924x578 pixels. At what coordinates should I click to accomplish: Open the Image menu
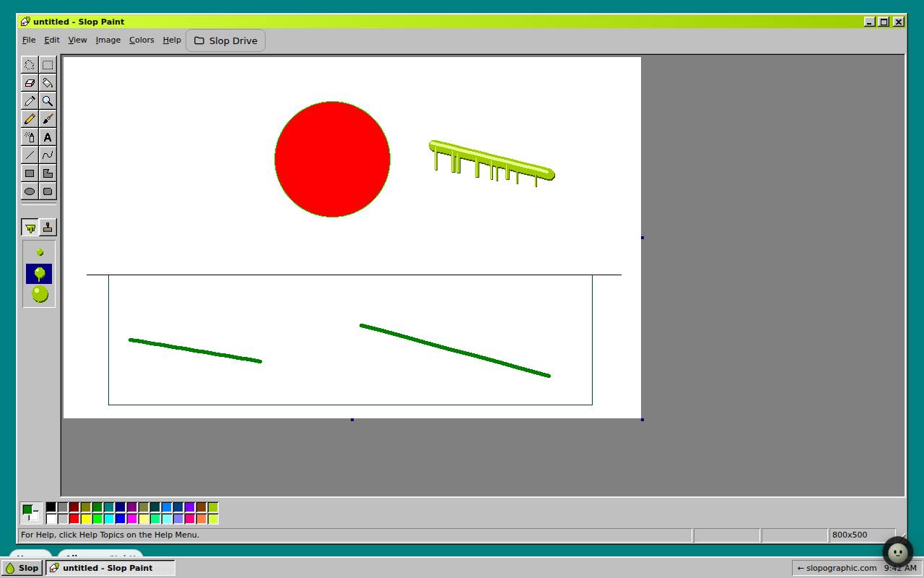108,40
